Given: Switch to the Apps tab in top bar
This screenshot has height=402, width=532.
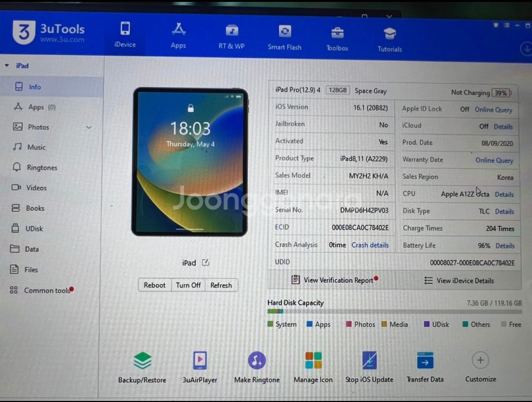Looking at the screenshot, I should tap(178, 35).
